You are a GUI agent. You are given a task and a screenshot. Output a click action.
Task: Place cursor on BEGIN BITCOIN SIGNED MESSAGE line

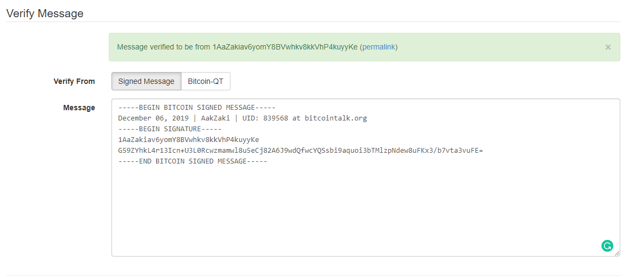click(x=194, y=108)
